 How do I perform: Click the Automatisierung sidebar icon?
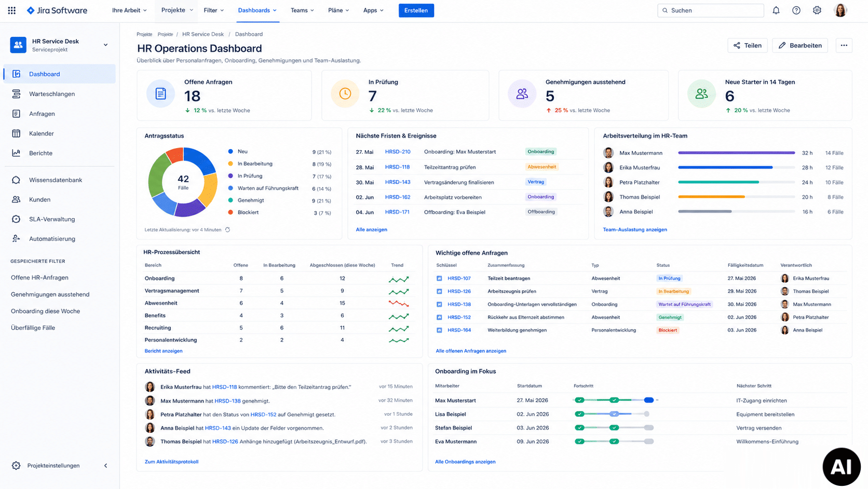pyautogui.click(x=16, y=239)
